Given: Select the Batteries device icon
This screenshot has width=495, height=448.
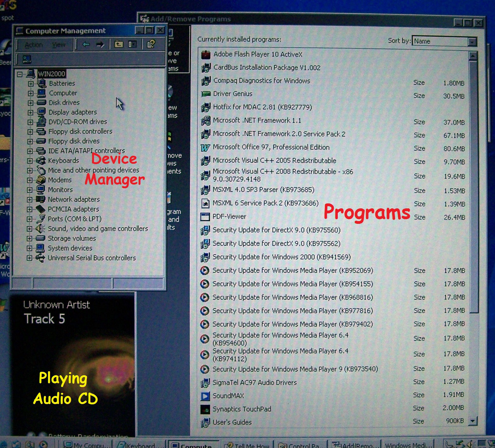Looking at the screenshot, I should (41, 83).
